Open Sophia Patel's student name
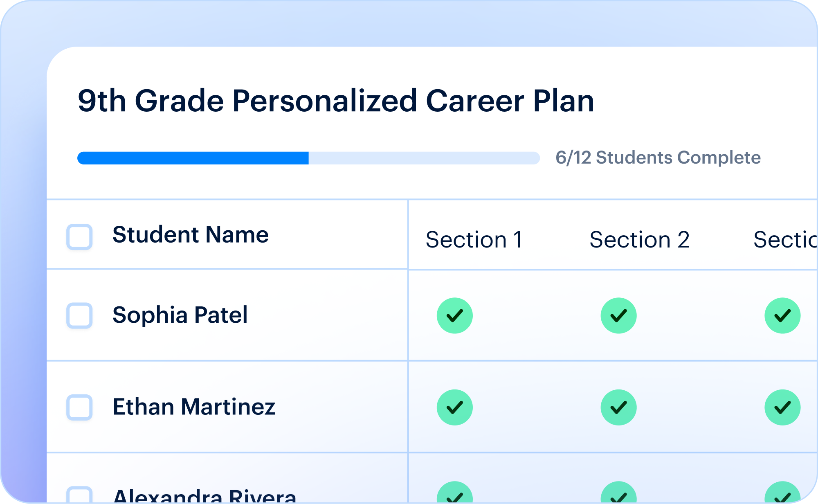Image resolution: width=818 pixels, height=504 pixels. pyautogui.click(x=180, y=315)
